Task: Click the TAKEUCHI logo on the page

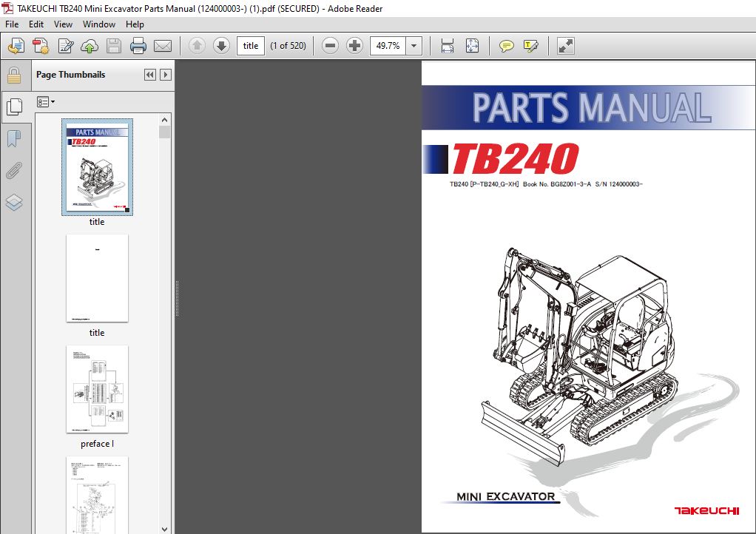Action: click(x=706, y=511)
